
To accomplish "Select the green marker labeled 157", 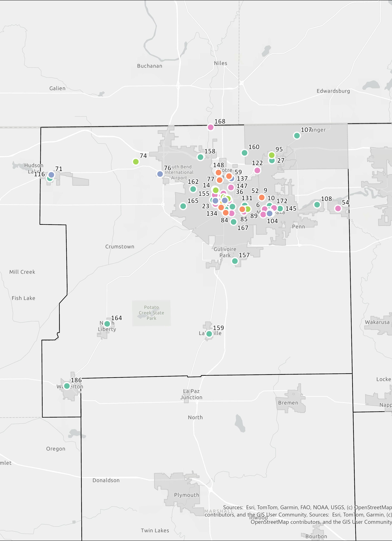I will coord(235,261).
